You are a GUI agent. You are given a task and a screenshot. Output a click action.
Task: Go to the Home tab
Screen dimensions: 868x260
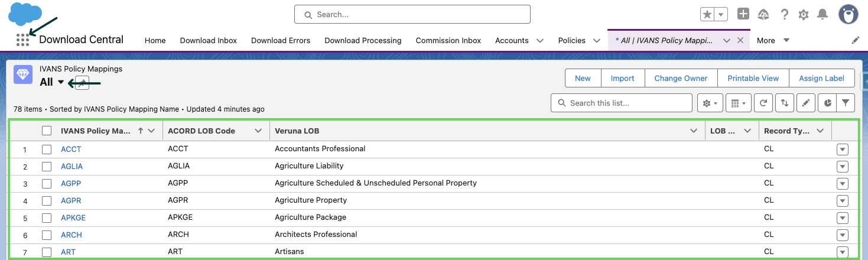(x=155, y=40)
